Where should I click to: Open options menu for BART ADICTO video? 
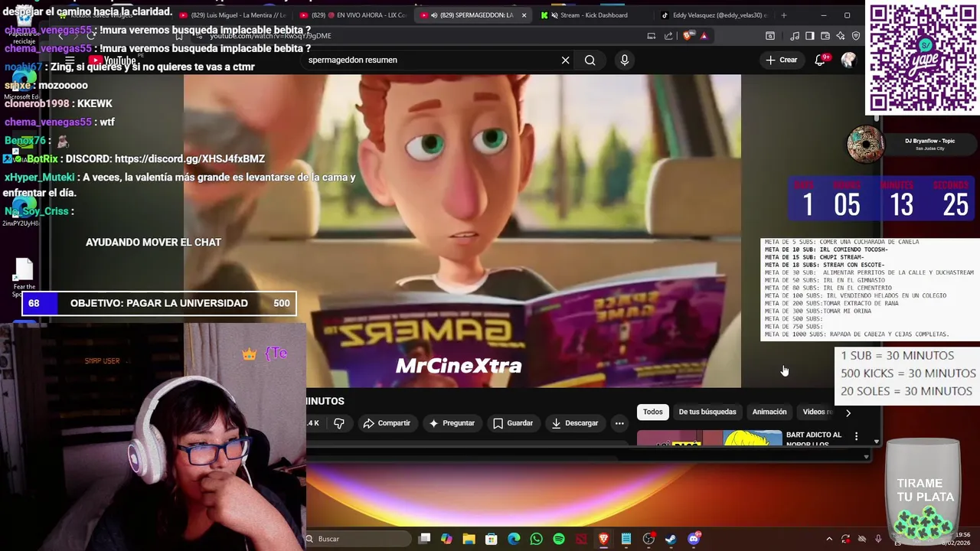coord(856,436)
